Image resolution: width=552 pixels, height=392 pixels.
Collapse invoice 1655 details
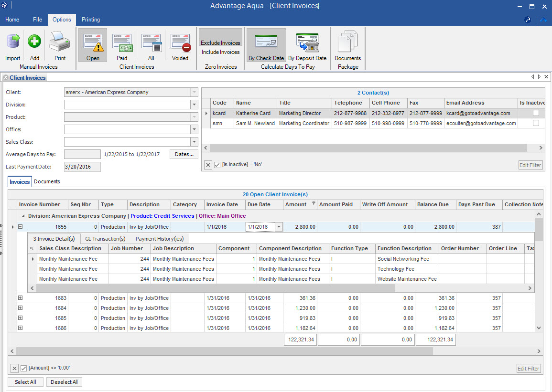[19, 227]
